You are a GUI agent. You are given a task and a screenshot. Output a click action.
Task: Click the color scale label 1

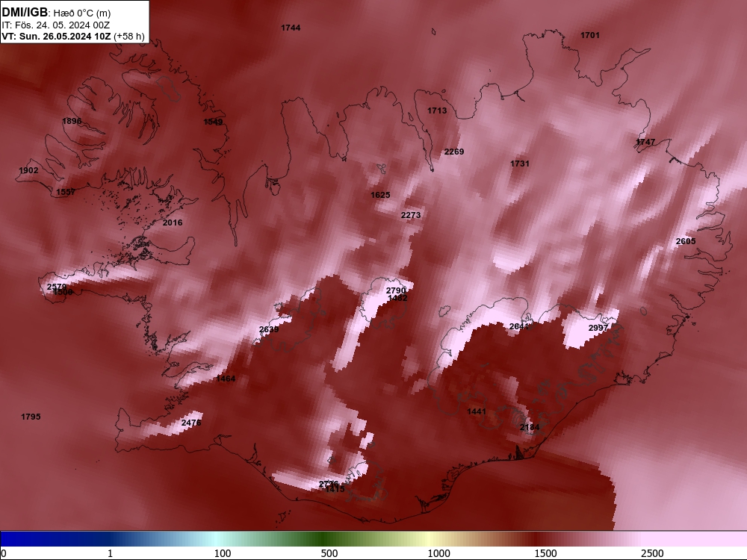[x=110, y=553]
